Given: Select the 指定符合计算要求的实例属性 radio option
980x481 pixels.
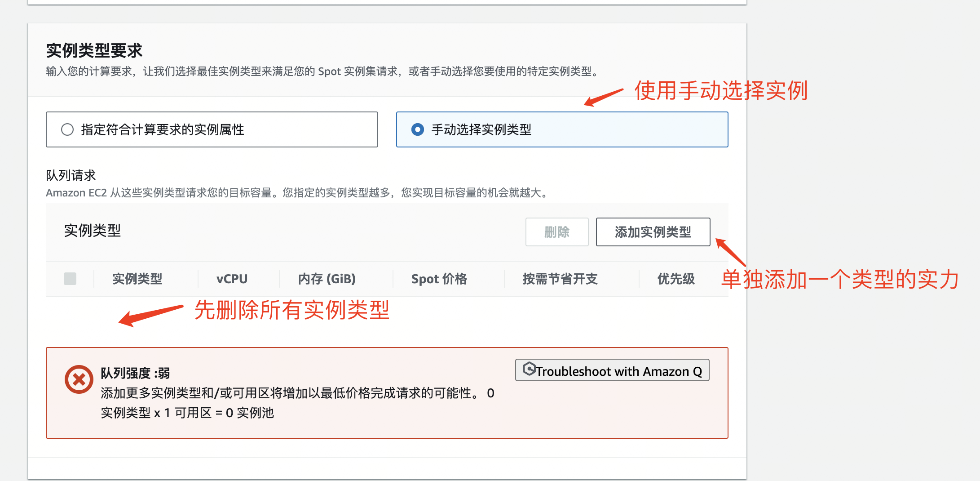Looking at the screenshot, I should point(67,129).
